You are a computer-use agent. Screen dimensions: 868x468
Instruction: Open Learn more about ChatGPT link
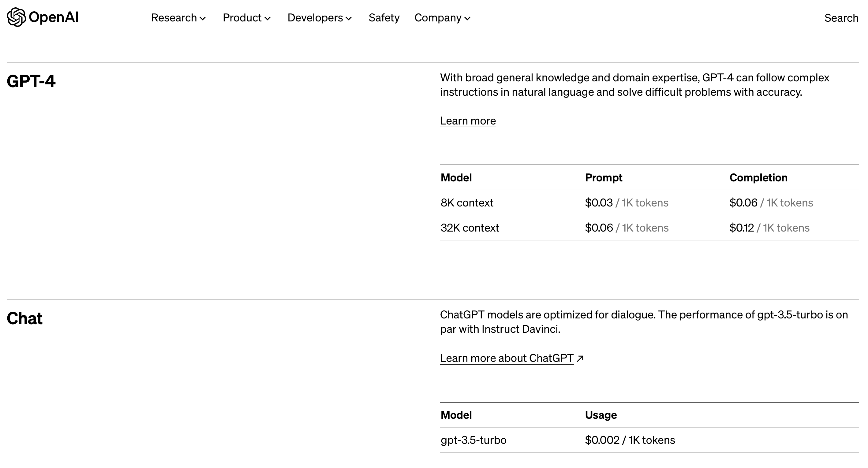tap(507, 358)
